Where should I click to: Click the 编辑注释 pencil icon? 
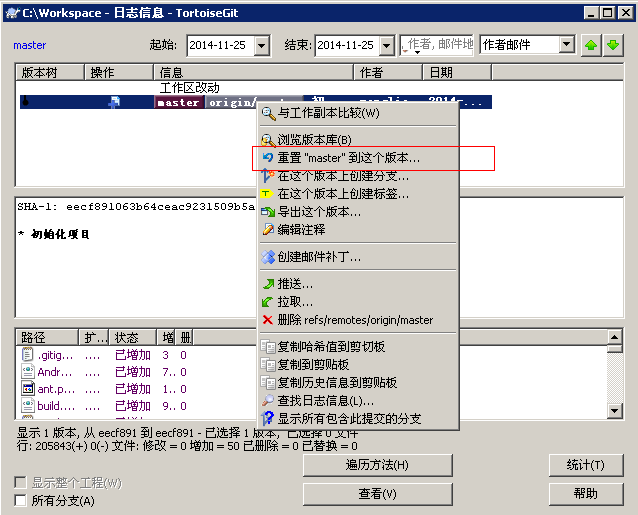267,230
